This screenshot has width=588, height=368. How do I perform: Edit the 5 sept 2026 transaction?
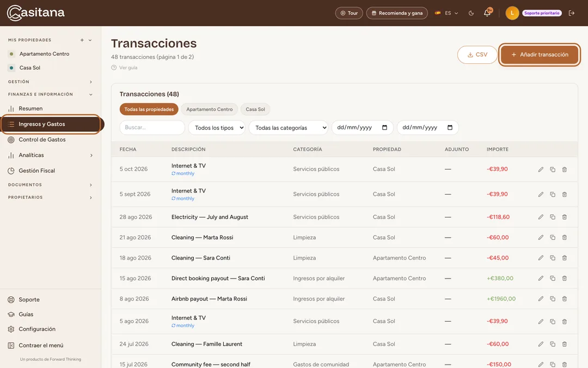[x=541, y=195]
